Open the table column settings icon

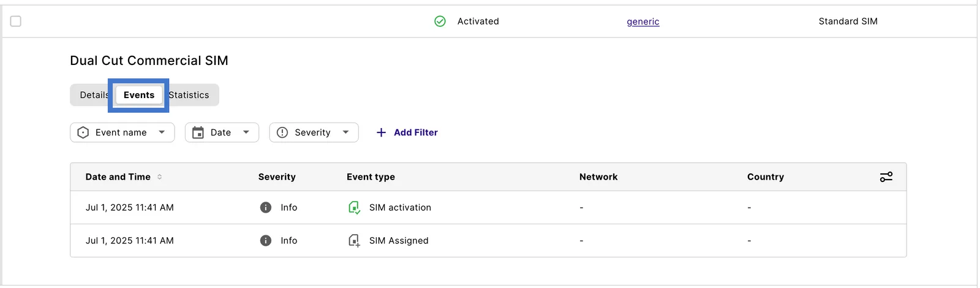886,176
